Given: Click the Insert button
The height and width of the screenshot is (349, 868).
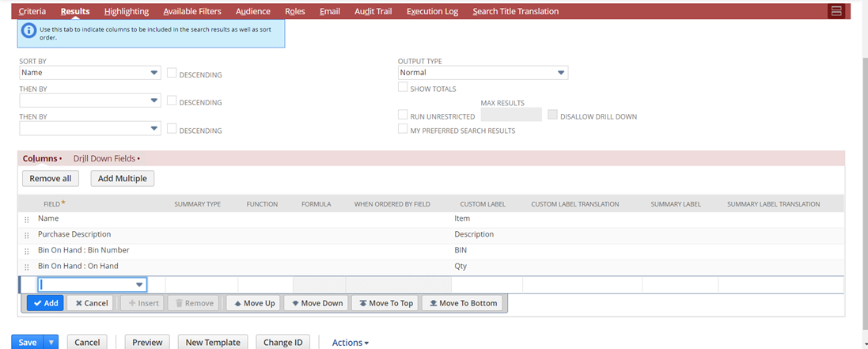Looking at the screenshot, I should tap(142, 303).
